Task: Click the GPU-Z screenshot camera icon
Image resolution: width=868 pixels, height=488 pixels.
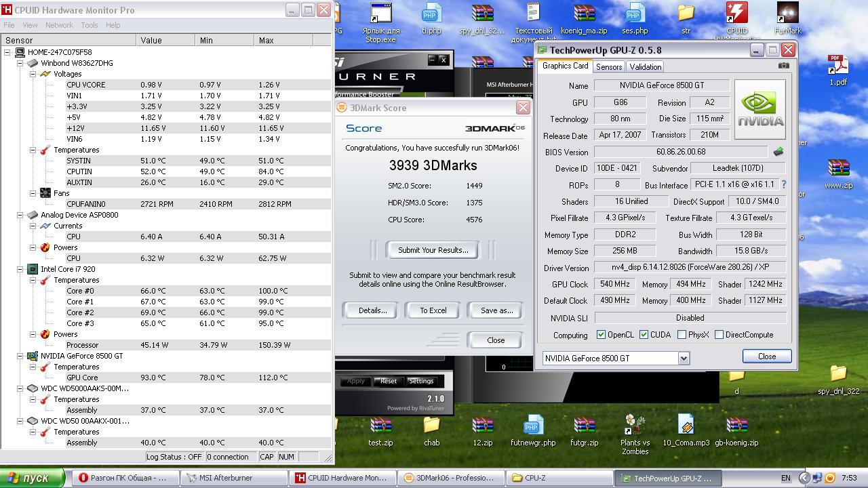Action: click(783, 66)
